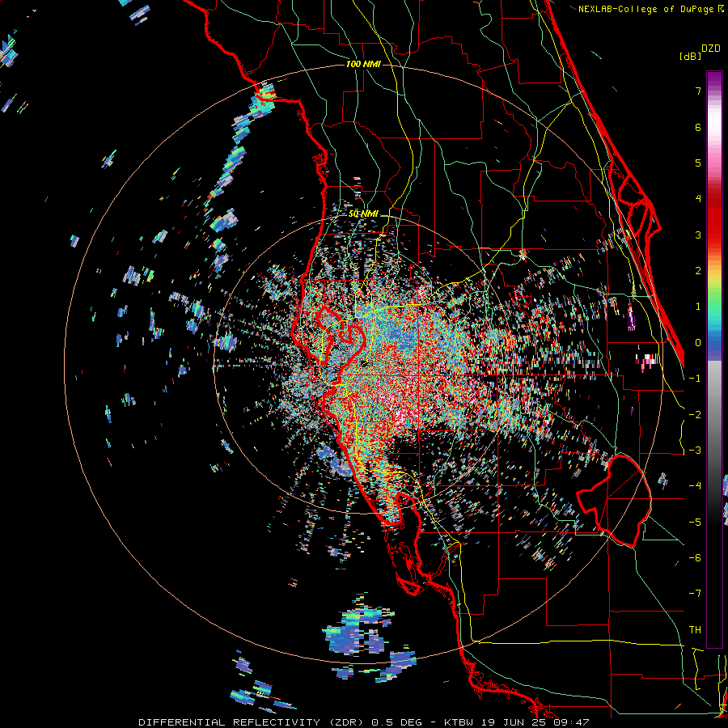Click the 2 value on the color scale
This screenshot has height=728, width=728.
698,271
